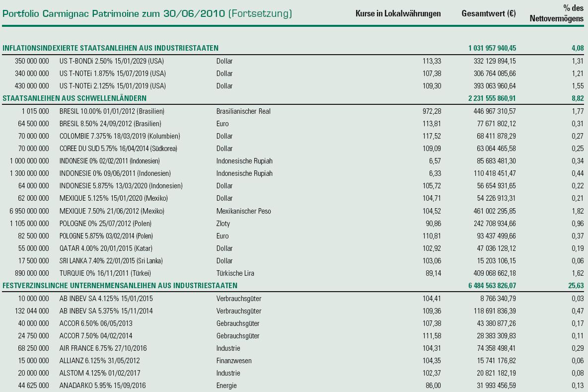Select 'ACCOR 7.50% 04/02/2014'
The image size is (588, 392).
tap(96, 336)
